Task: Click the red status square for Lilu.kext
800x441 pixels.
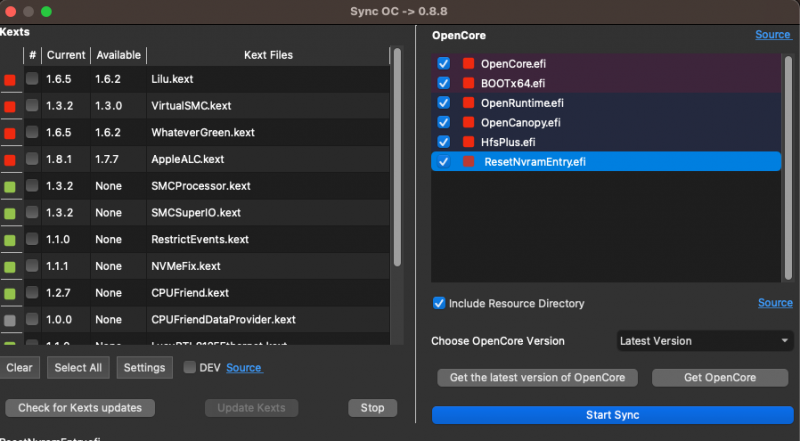Action: (10, 79)
